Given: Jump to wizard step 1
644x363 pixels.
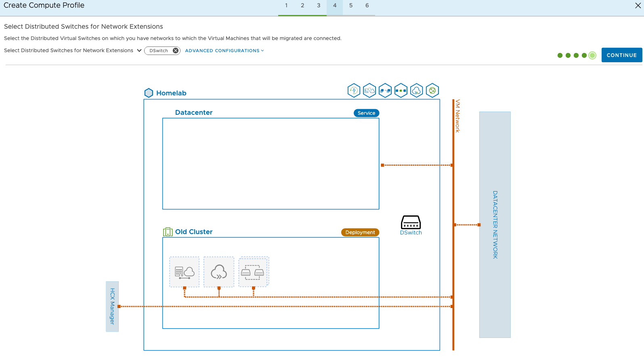Looking at the screenshot, I should coord(286,6).
